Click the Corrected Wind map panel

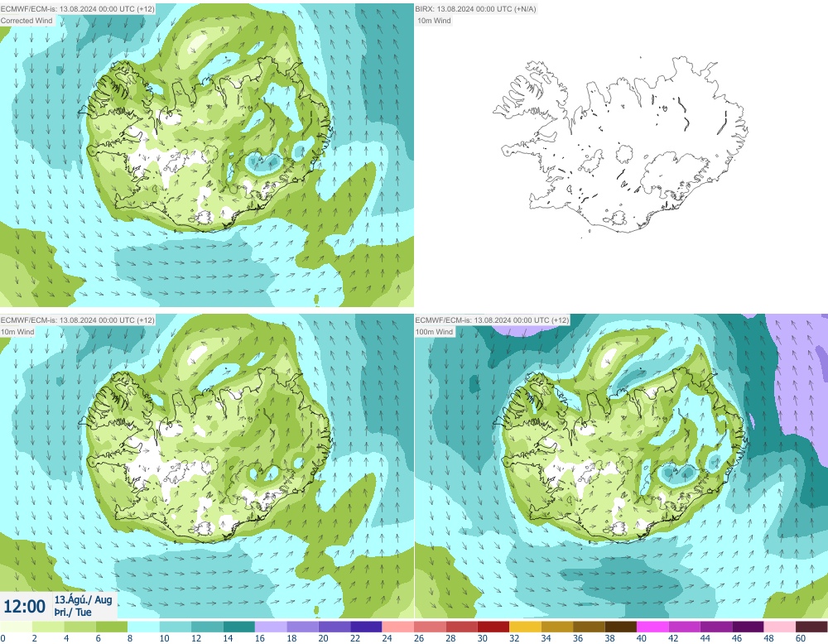tap(207, 155)
